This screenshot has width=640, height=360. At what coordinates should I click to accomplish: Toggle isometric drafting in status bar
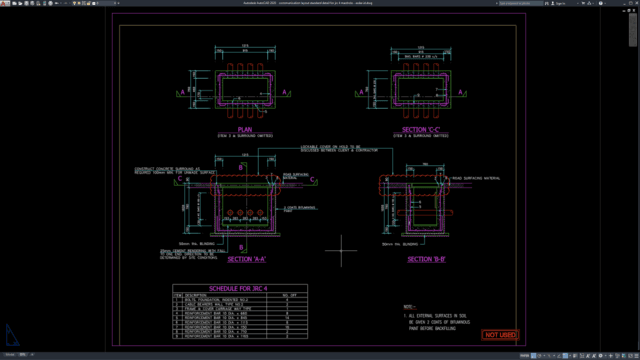click(x=549, y=356)
